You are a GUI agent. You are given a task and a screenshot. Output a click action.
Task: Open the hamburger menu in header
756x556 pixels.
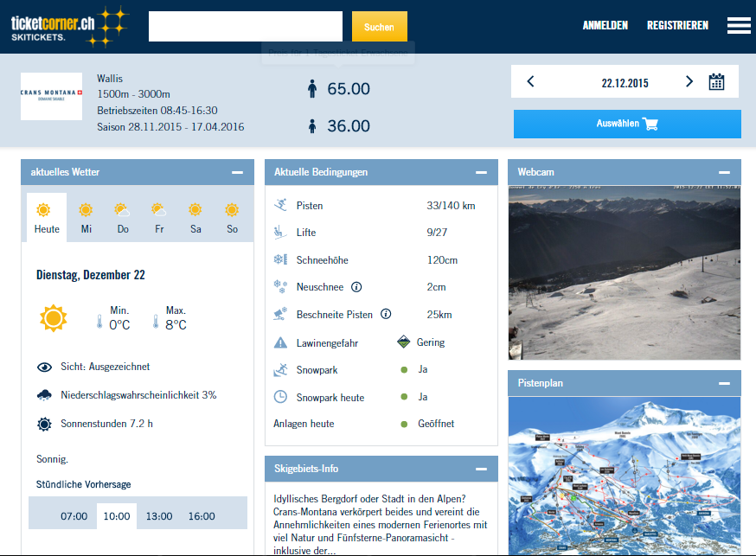tap(739, 26)
